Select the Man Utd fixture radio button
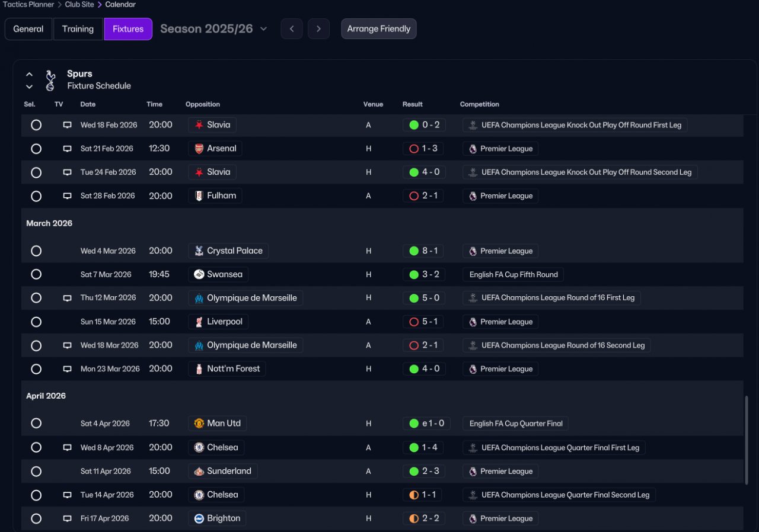 pos(36,423)
